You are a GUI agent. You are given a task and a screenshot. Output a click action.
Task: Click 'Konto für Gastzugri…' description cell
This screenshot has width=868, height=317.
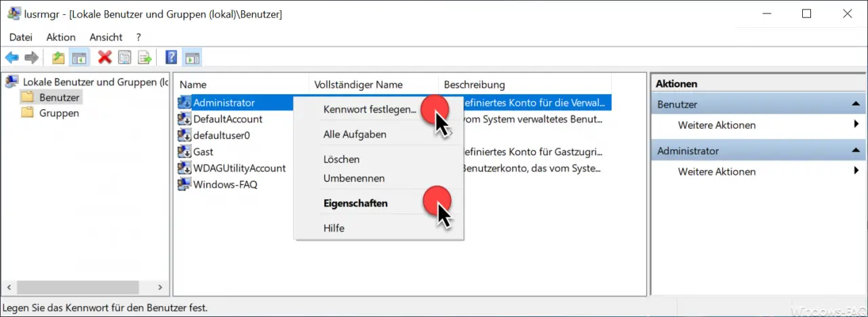pos(532,152)
